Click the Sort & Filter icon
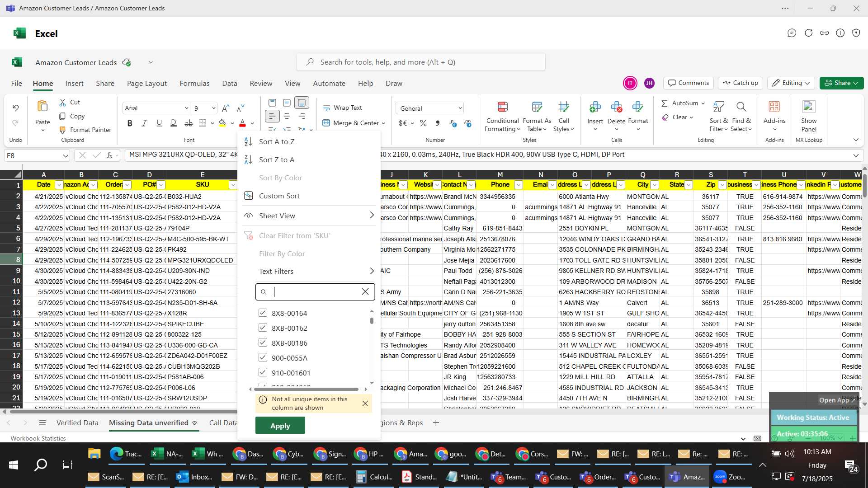868x488 pixels. tap(718, 107)
